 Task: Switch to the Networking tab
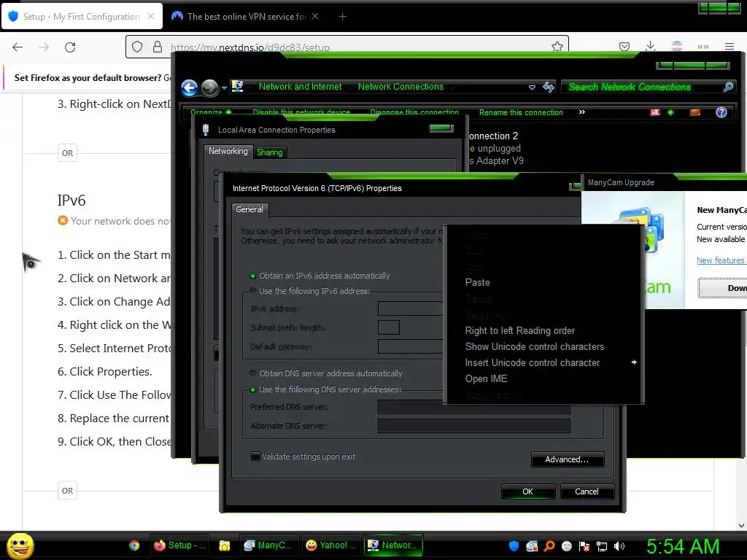[x=228, y=151]
